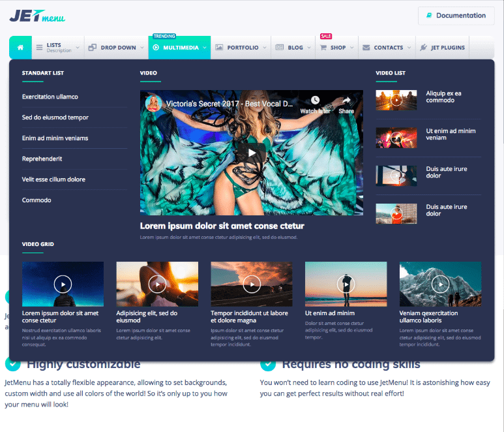Click the Contacts envelope icon

tap(366, 48)
